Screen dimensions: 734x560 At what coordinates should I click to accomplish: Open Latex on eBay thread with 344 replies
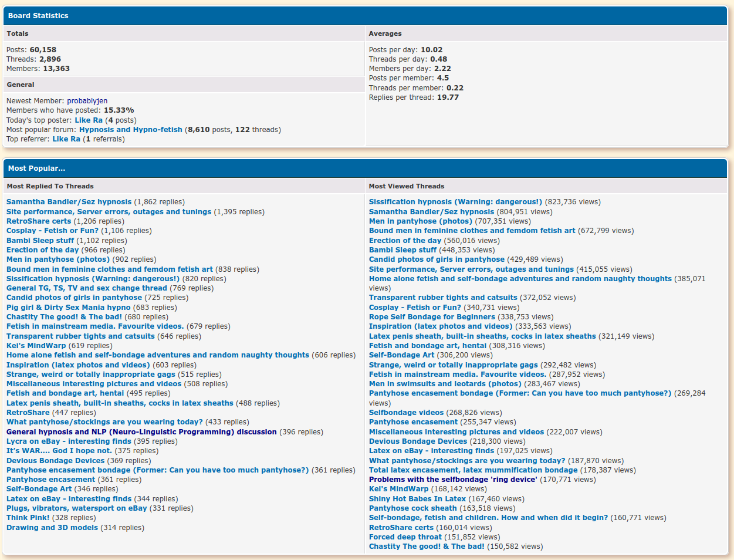tap(69, 499)
